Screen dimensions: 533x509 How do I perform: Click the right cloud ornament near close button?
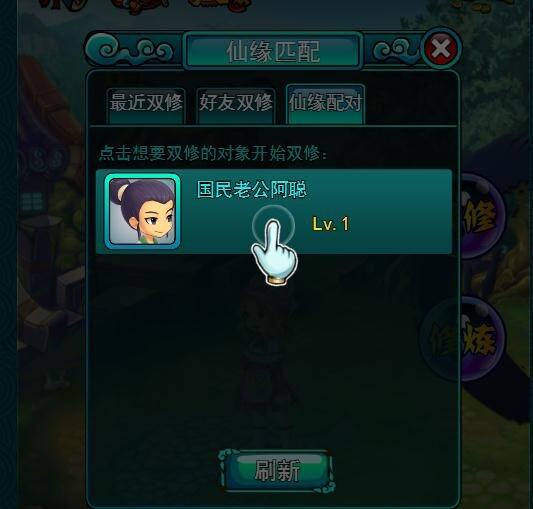coord(396,51)
